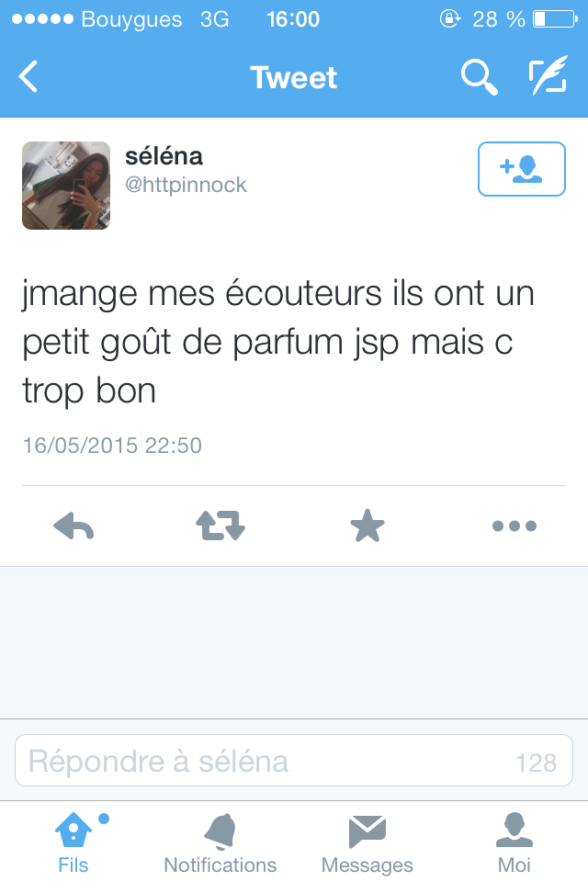The image size is (588, 882).
Task: Open the Notifications tab
Action: click(220, 842)
